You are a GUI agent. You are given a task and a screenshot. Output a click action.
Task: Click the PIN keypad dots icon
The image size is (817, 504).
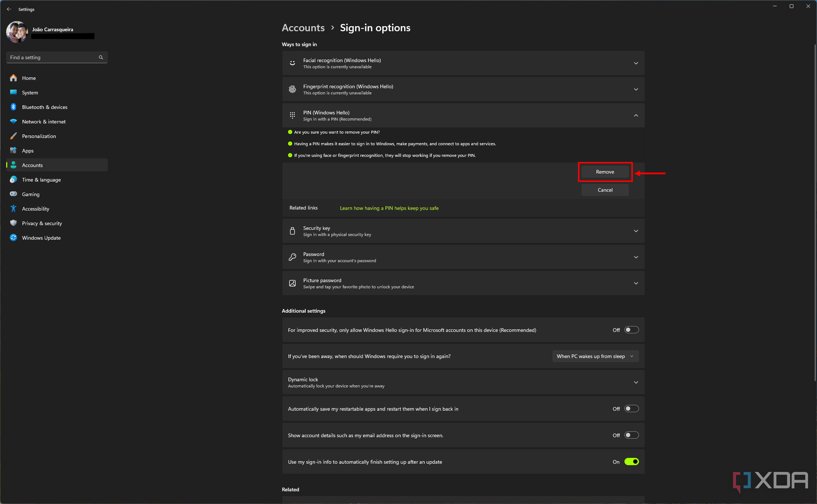click(292, 115)
